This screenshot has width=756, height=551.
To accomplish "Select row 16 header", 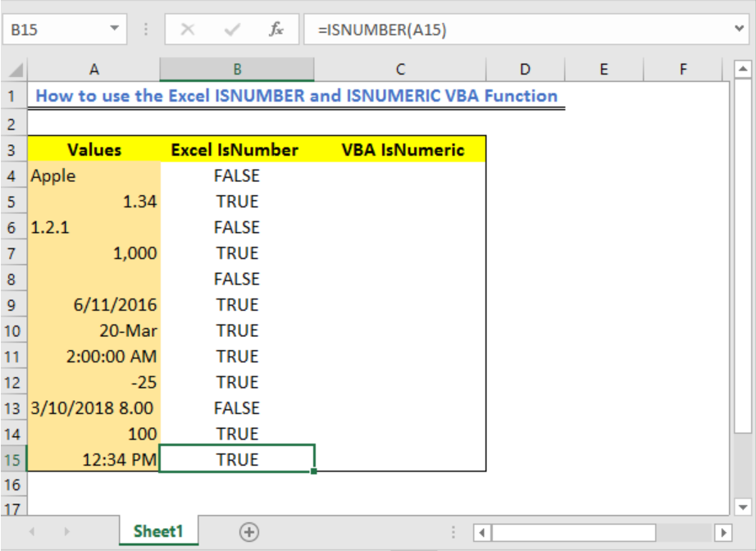I will (12, 485).
